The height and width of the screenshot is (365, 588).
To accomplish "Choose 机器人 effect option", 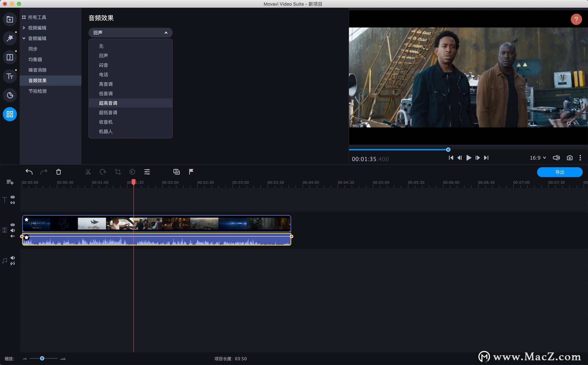I will click(130, 131).
